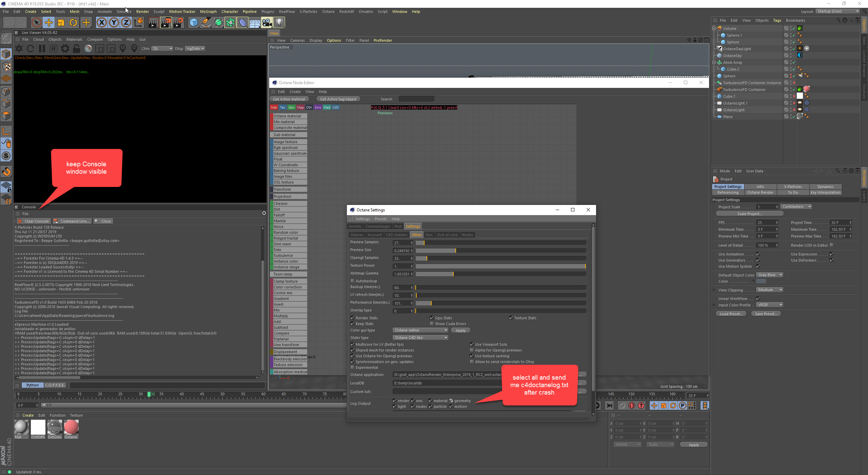Viewport: 868px width, 475px height.
Task: Disable the Gpu Stats checkbox
Action: 432,318
